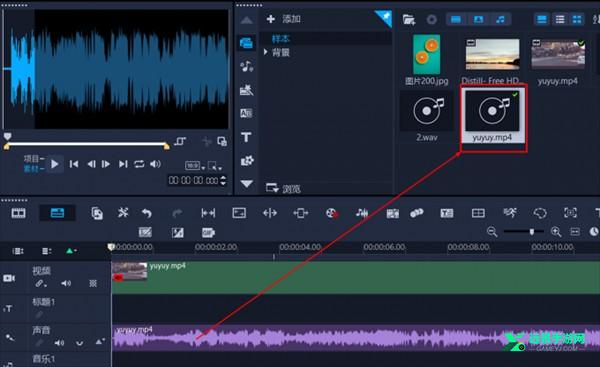
Task: Open the audio/music library category icon
Action: coord(246,66)
